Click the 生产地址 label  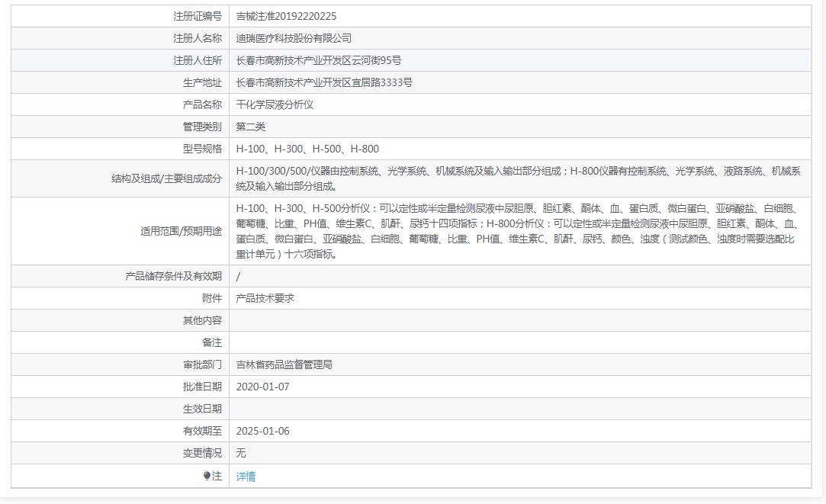click(x=202, y=82)
